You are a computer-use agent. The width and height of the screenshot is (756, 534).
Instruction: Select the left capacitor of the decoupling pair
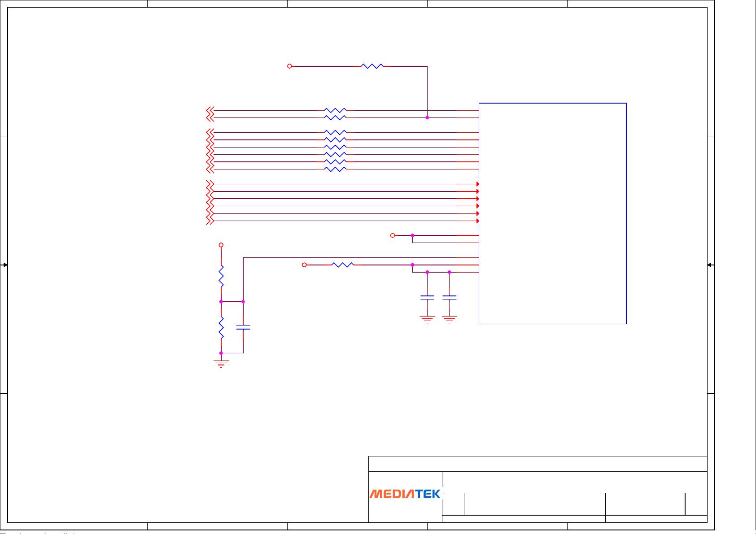pos(427,297)
